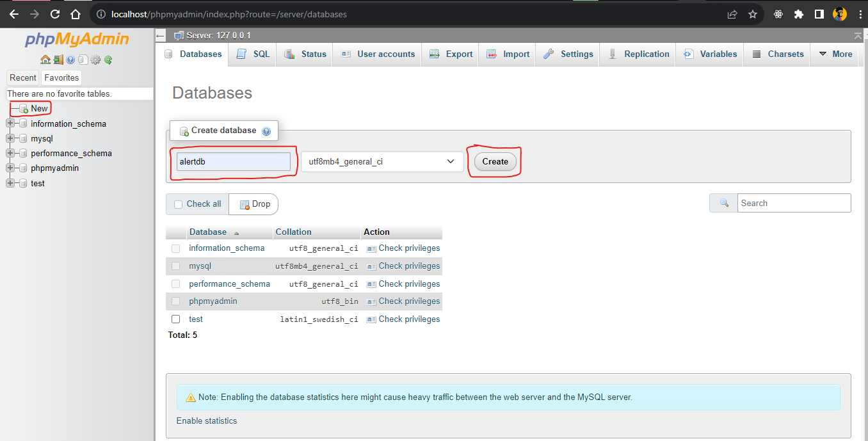Sort by Collation column header

tap(294, 232)
